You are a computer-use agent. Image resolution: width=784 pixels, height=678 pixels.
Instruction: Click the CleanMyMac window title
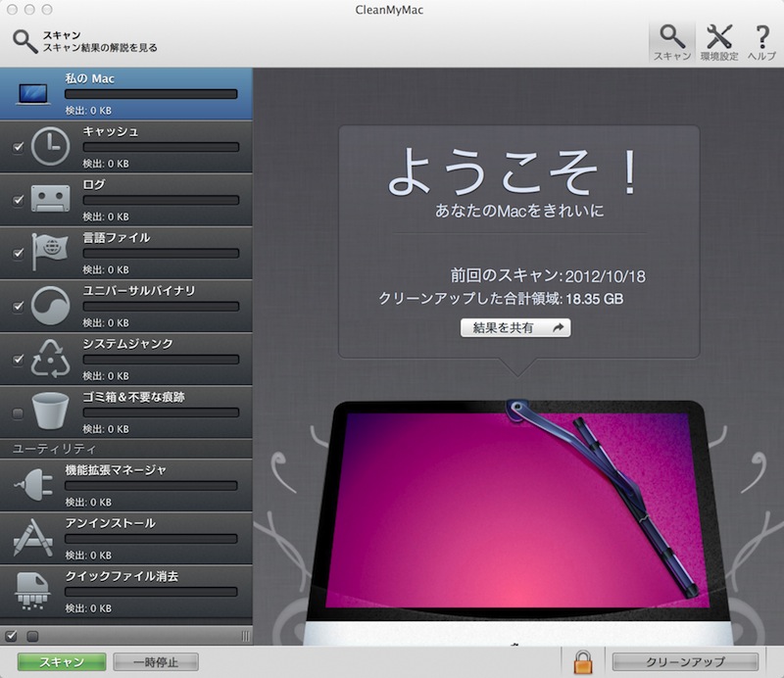click(389, 10)
